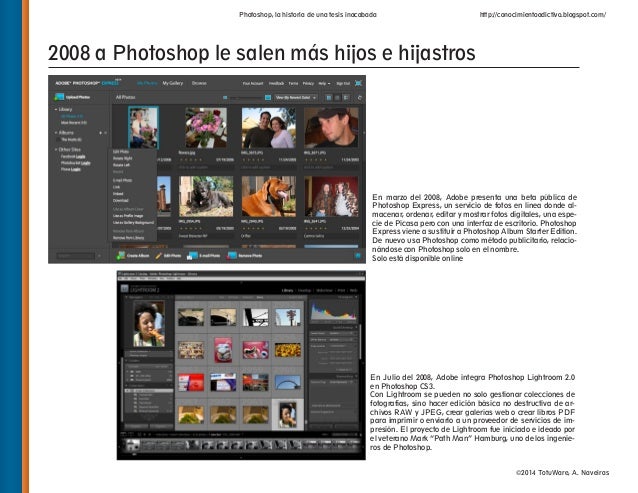Collapse the Quick Develop panel in Lightroom
Screen dimensions: 638x493
coord(356,327)
